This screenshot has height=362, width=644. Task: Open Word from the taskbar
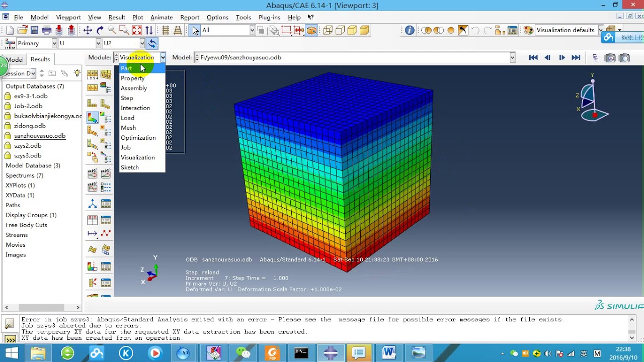click(389, 353)
